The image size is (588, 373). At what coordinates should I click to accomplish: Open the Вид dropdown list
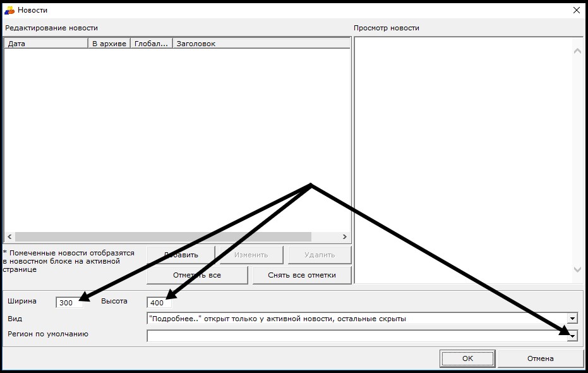click(572, 319)
